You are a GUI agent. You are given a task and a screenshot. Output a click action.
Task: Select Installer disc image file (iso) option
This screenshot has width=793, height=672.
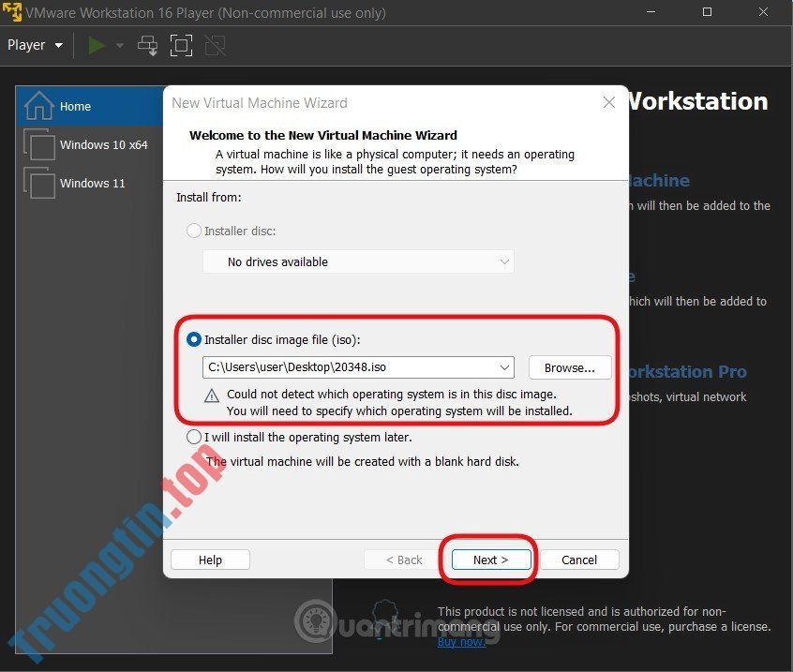pyautogui.click(x=193, y=339)
